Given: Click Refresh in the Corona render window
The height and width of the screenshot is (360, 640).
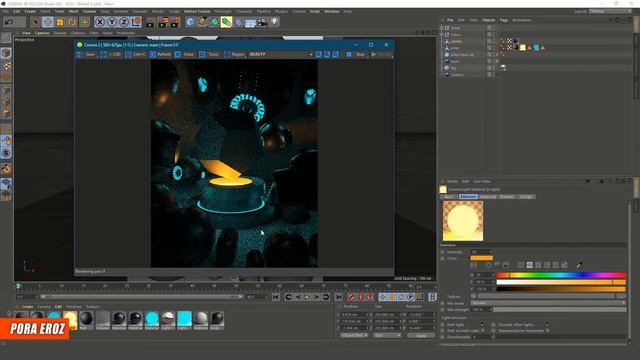Looking at the screenshot, I should coord(160,54).
